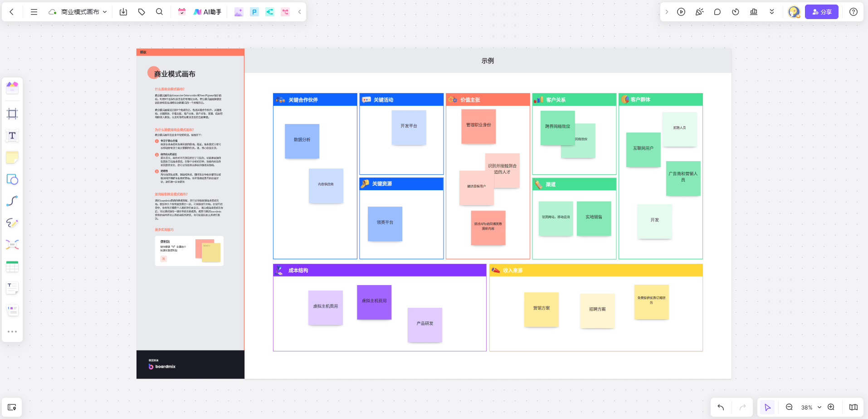
Task: Select the pointer cursor mode
Action: (767, 407)
